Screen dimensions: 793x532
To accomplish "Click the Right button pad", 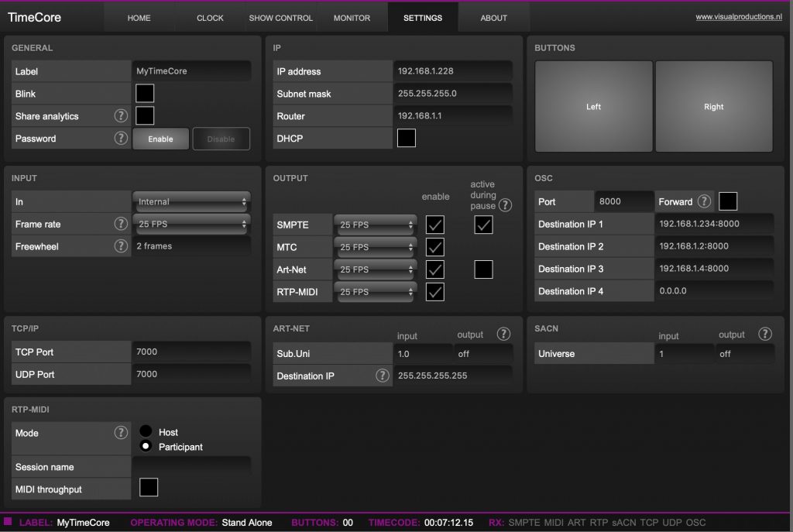I will point(713,106).
